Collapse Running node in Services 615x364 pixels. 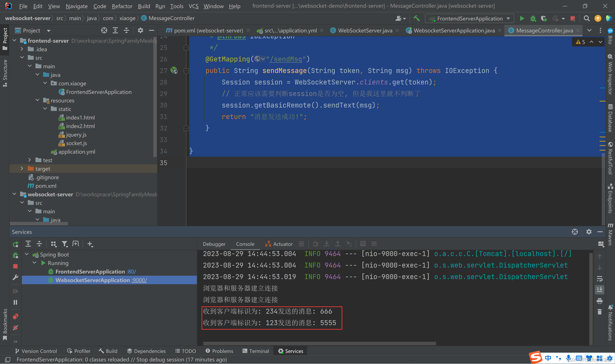click(x=35, y=263)
